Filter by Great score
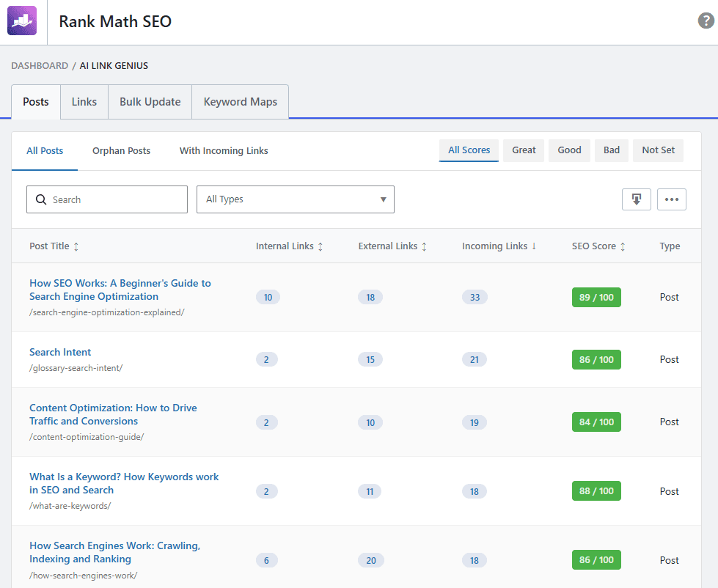Screen dimensions: 718x588 coord(524,150)
